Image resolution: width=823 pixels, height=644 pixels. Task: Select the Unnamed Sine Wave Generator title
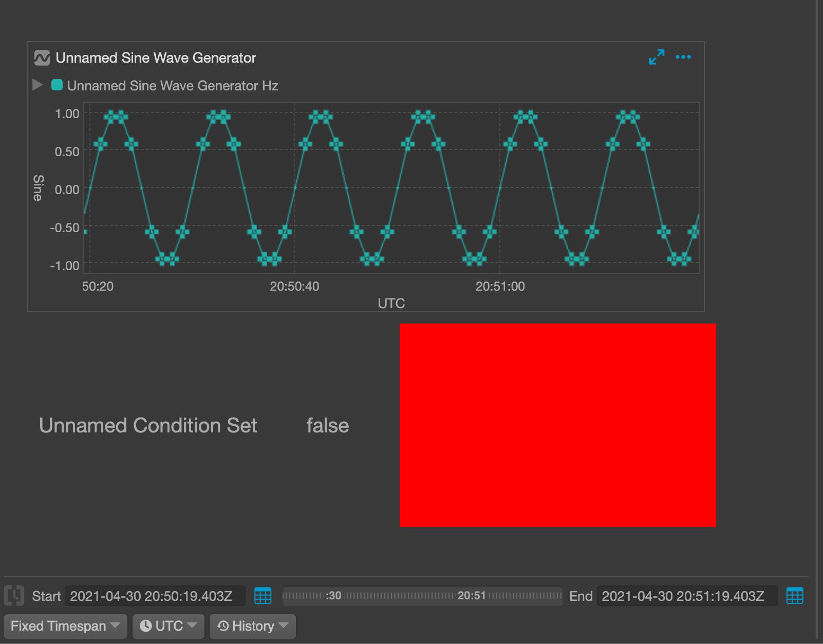[156, 58]
